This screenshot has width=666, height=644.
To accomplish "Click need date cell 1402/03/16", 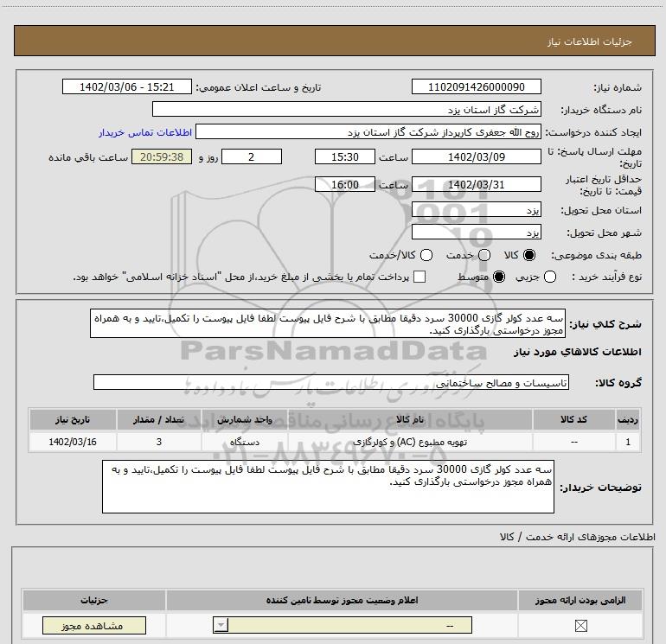I will [x=73, y=442].
